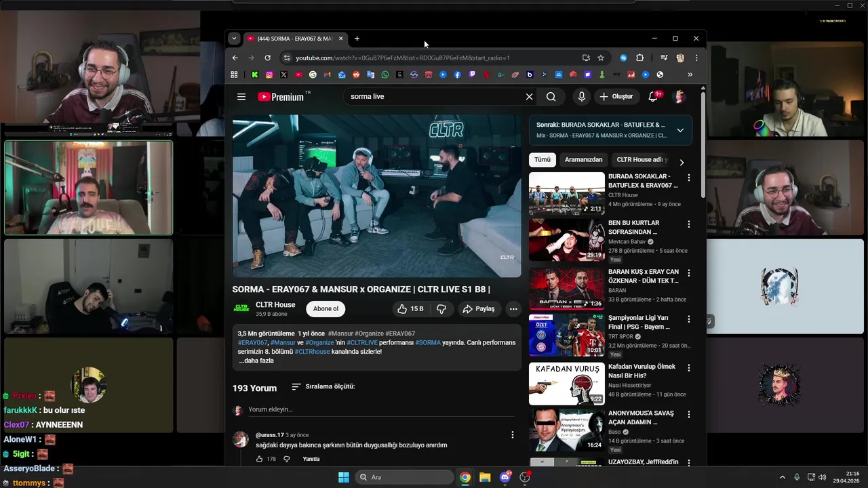Open Chrome three-dot menu
This screenshot has height=488, width=868.
coord(696,58)
